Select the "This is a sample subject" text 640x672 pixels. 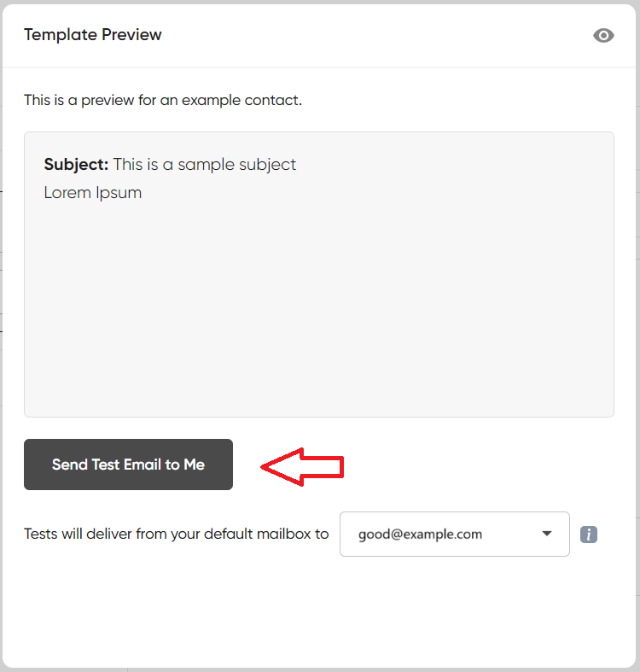coord(205,164)
